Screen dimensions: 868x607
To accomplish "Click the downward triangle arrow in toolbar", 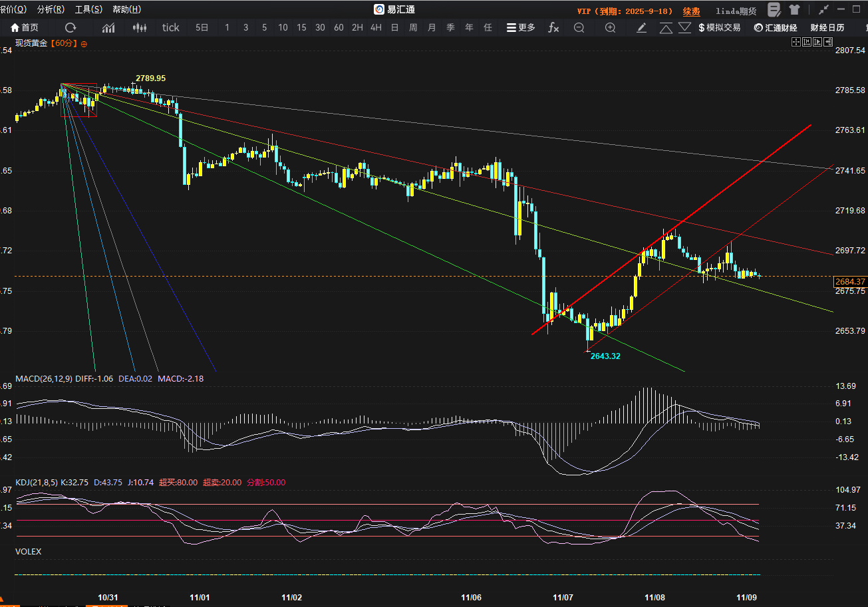I will (x=685, y=27).
